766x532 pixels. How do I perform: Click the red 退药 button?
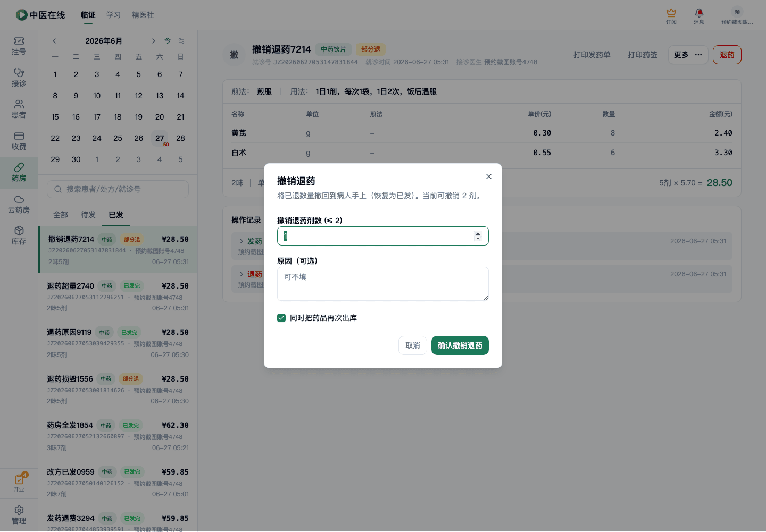pos(727,55)
